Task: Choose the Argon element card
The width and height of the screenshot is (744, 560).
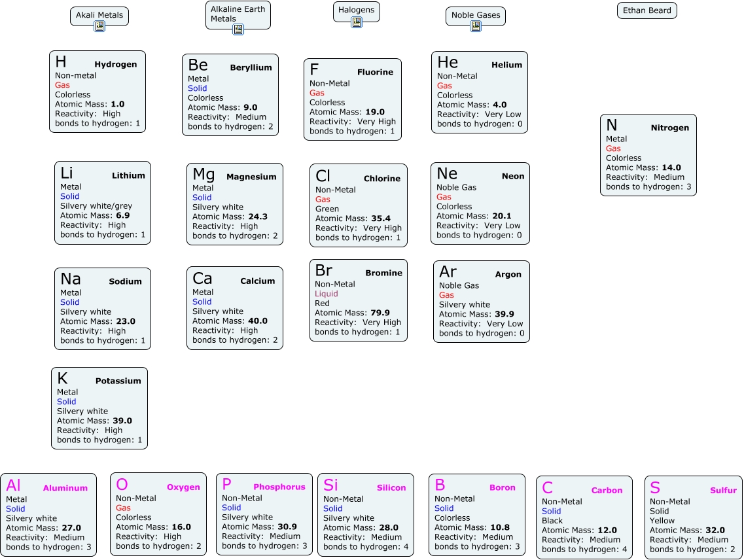Action: click(482, 302)
